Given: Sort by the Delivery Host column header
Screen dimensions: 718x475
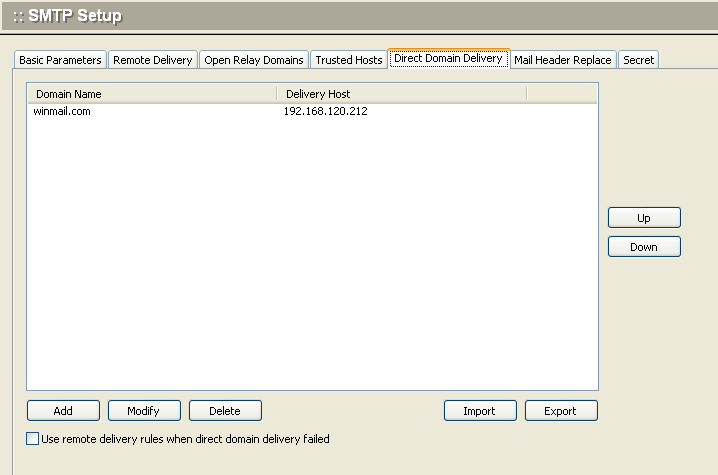Looking at the screenshot, I should click(400, 94).
